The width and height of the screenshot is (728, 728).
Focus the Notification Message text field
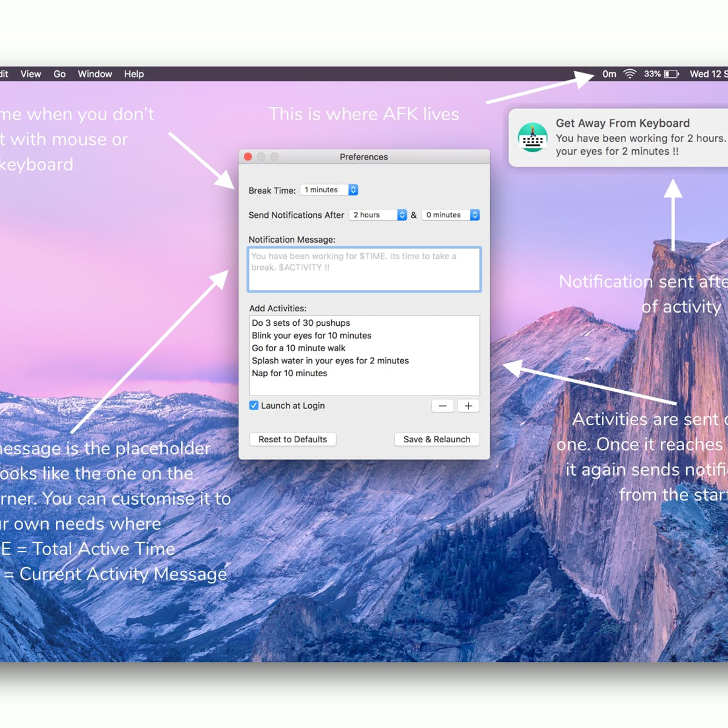tap(364, 269)
